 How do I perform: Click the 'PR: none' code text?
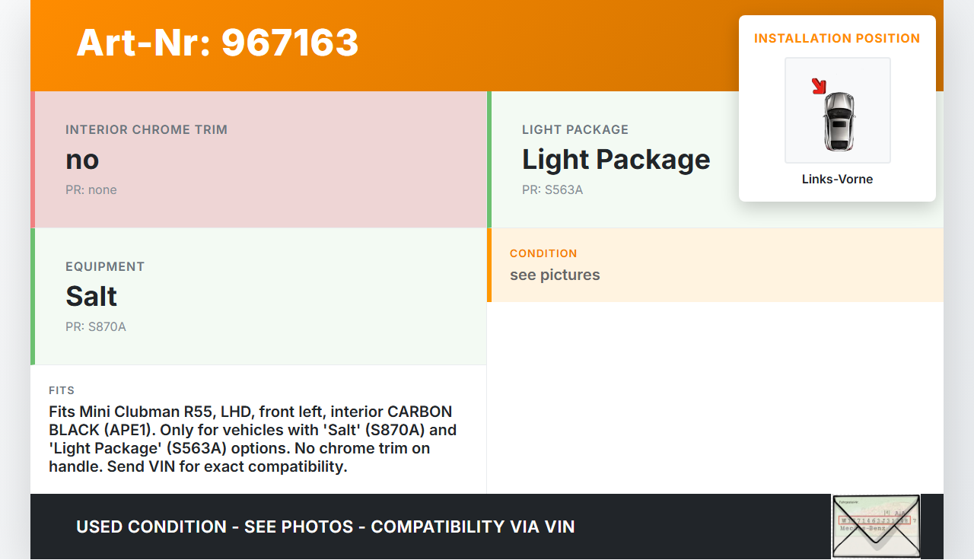(91, 190)
